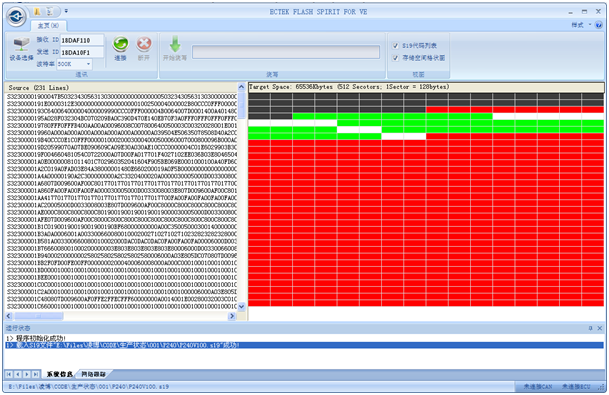Click the send ID field 18DA10F1
609x395 pixels.
point(82,52)
